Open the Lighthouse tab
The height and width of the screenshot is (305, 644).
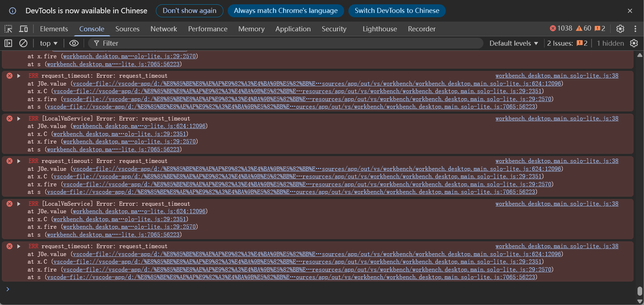(x=380, y=29)
